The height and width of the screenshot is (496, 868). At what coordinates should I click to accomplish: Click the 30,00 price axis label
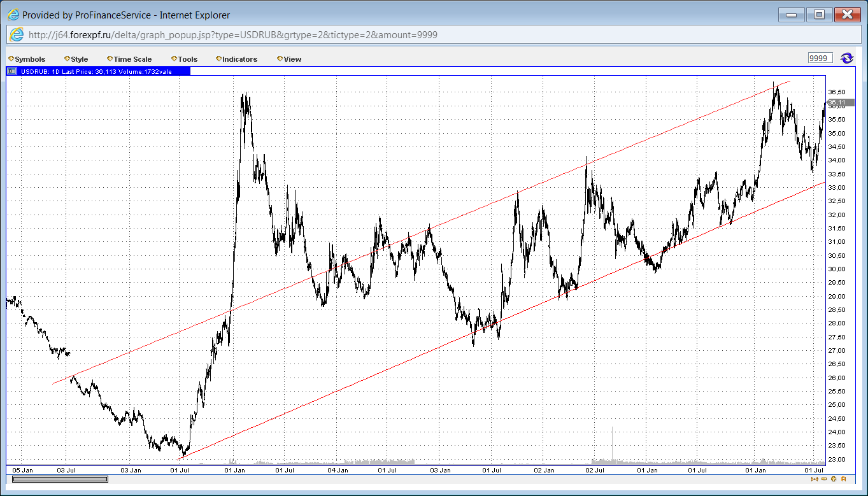(x=837, y=269)
